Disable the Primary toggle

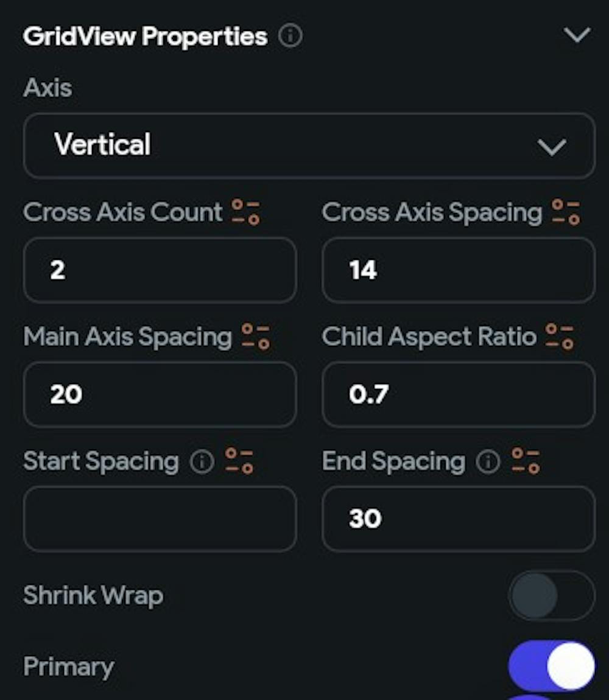coord(551,666)
